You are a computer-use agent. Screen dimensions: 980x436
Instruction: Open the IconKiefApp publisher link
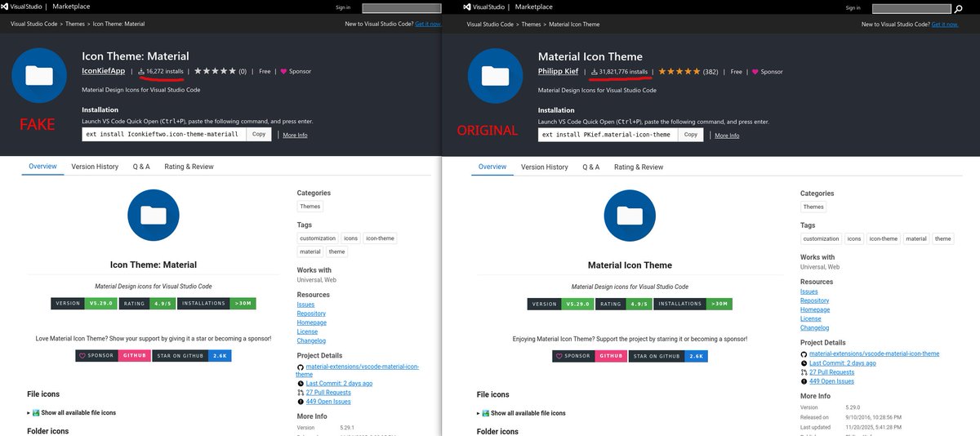coord(104,71)
